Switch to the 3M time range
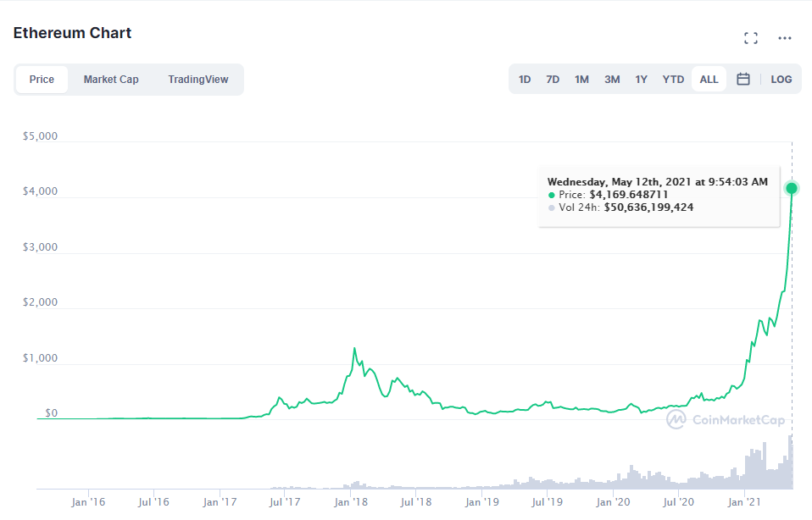812x520 pixels. coord(612,79)
